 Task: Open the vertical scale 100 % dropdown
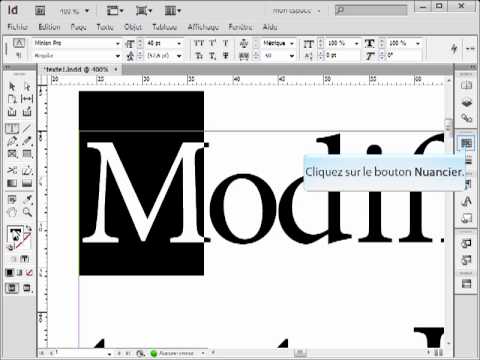[356, 44]
